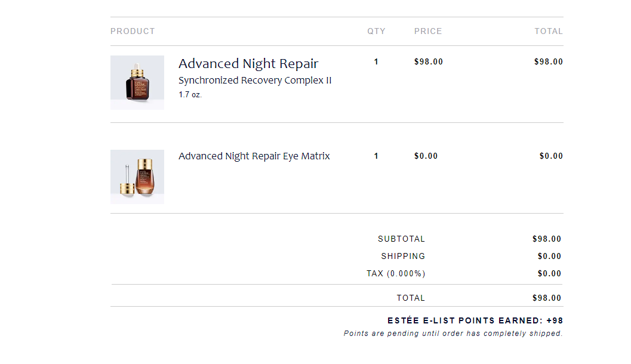Click the TOTAL column header
This screenshot has width=631, height=364.
click(549, 32)
